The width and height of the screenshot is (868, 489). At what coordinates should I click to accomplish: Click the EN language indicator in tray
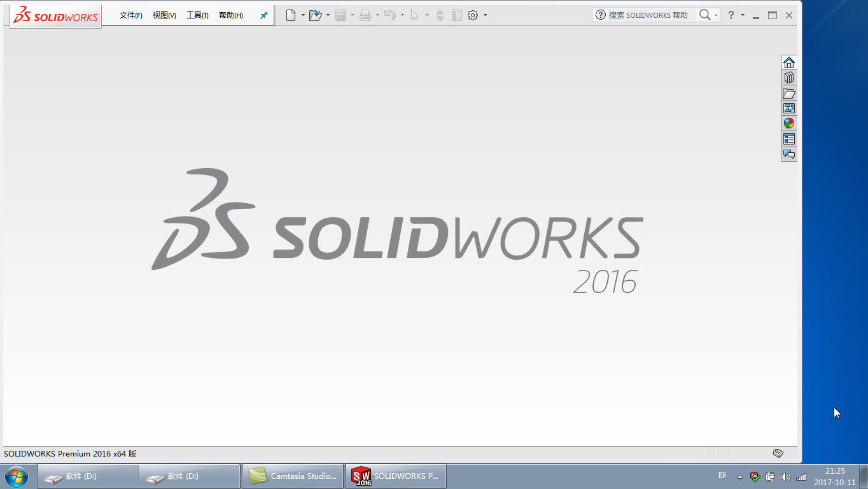click(722, 476)
